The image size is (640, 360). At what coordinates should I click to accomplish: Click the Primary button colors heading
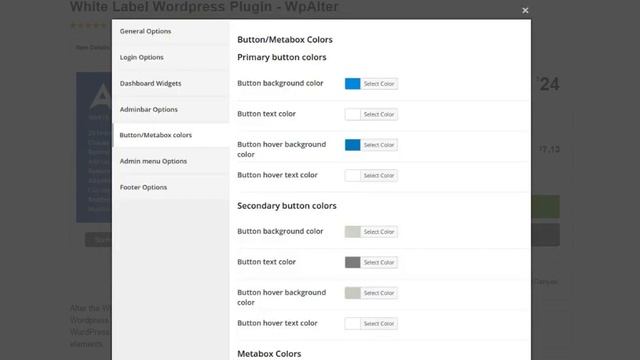coord(282,58)
